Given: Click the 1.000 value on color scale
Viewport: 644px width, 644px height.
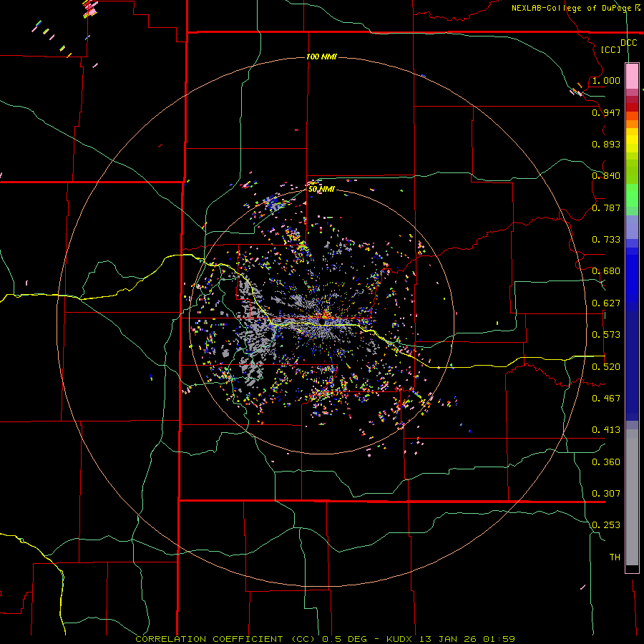Looking at the screenshot, I should click(606, 80).
